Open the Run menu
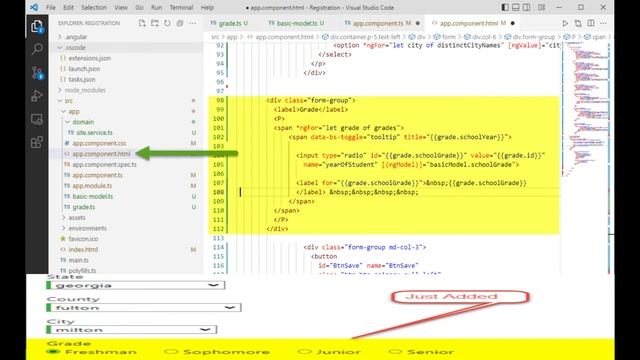 (156, 7)
